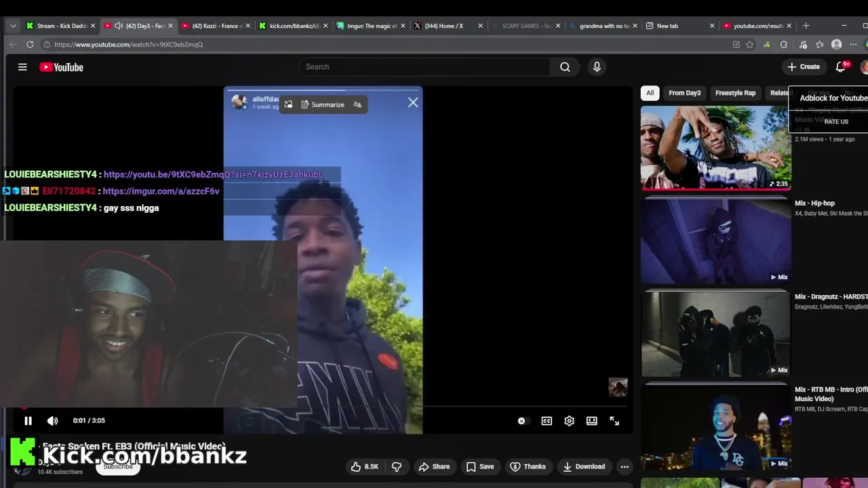Click Summarize in the video overlay

323,104
